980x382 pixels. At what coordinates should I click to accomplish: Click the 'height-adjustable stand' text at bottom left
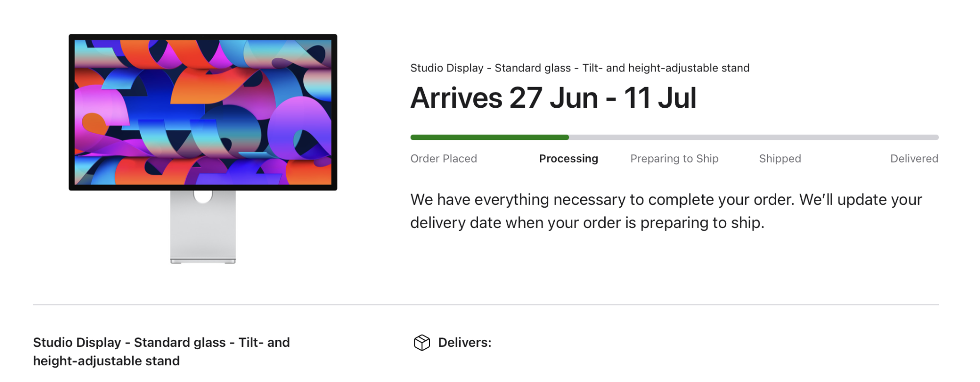pyautogui.click(x=106, y=361)
